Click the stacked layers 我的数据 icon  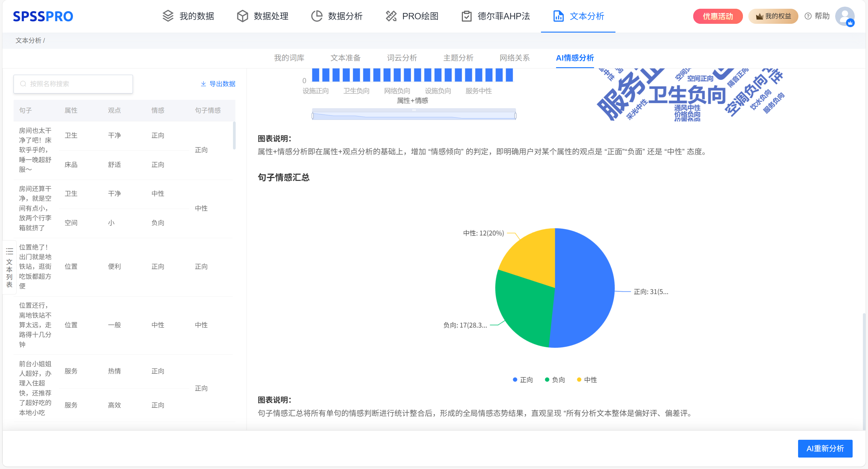pos(168,16)
